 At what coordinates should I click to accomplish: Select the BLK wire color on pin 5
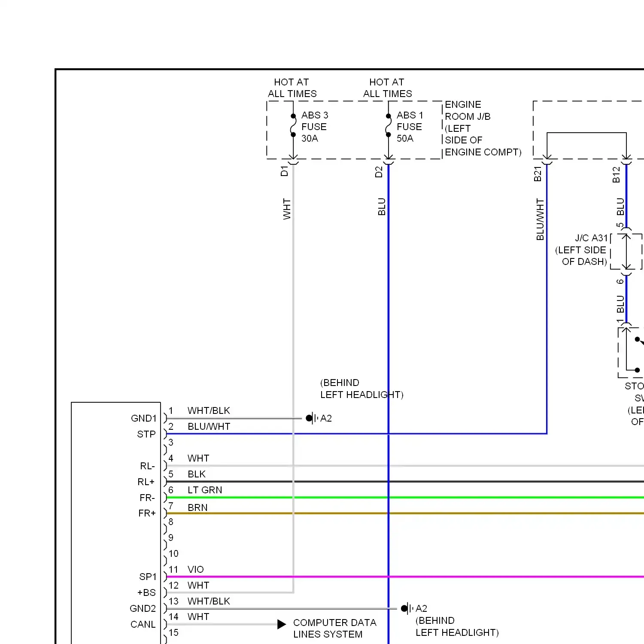tap(197, 474)
